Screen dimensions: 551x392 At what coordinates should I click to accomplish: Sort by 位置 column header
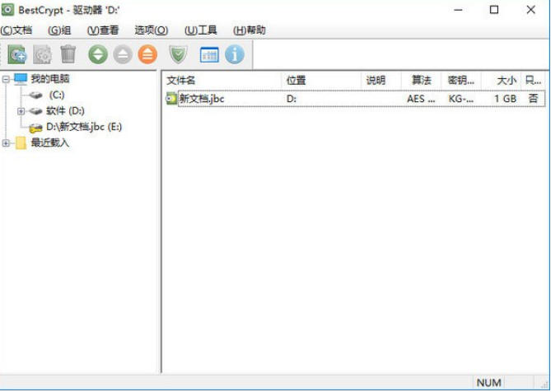click(x=321, y=81)
